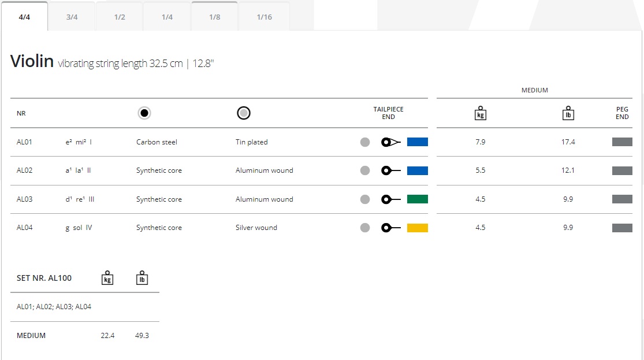Viewport: 644px width, 360px height.
Task: Show the 1/8 size tab
Action: point(214,17)
